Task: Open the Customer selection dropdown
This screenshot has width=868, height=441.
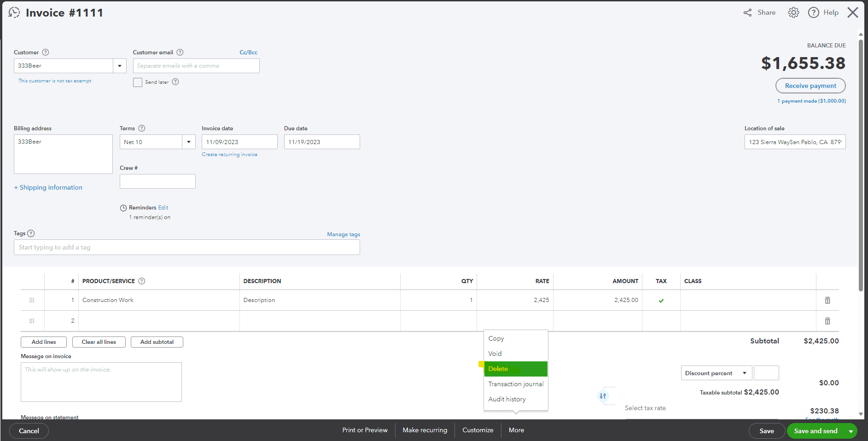Action: (x=120, y=65)
